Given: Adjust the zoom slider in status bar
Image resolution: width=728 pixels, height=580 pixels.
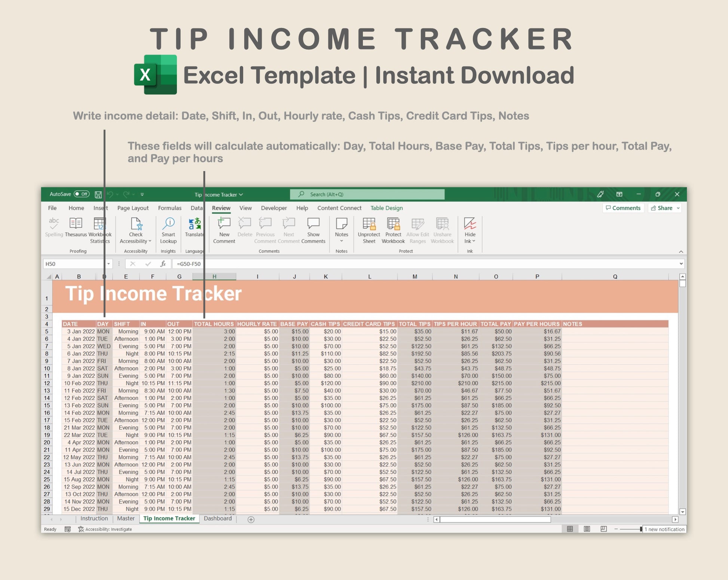Looking at the screenshot, I should [x=640, y=529].
